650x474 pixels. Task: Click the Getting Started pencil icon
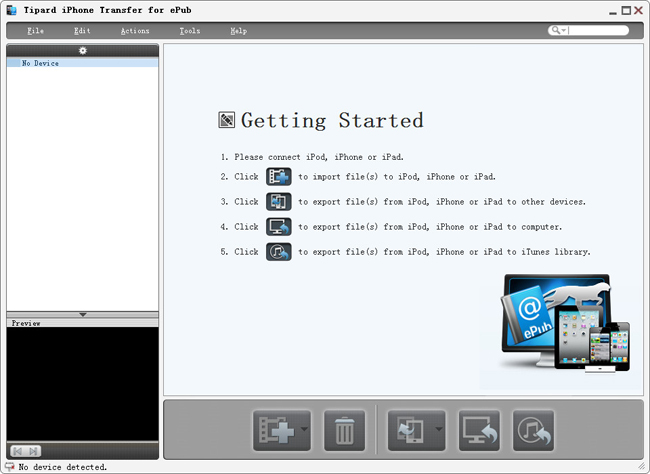point(226,120)
